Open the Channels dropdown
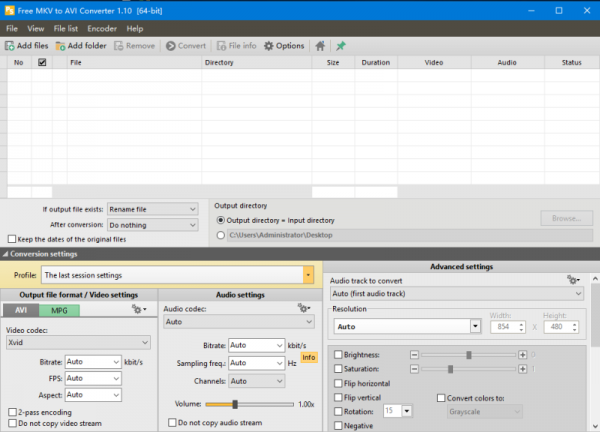This screenshot has width=600, height=432. [x=256, y=381]
